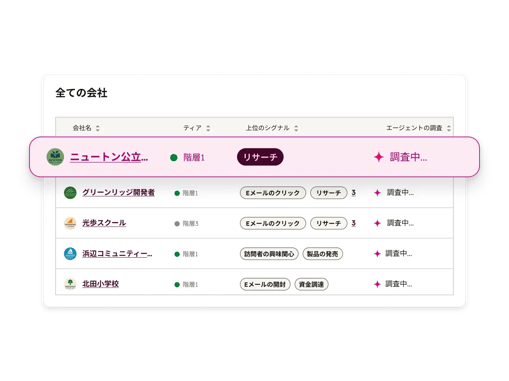Click the 浜辺コミュニティー logo icon
The image size is (509, 381).
tap(70, 254)
